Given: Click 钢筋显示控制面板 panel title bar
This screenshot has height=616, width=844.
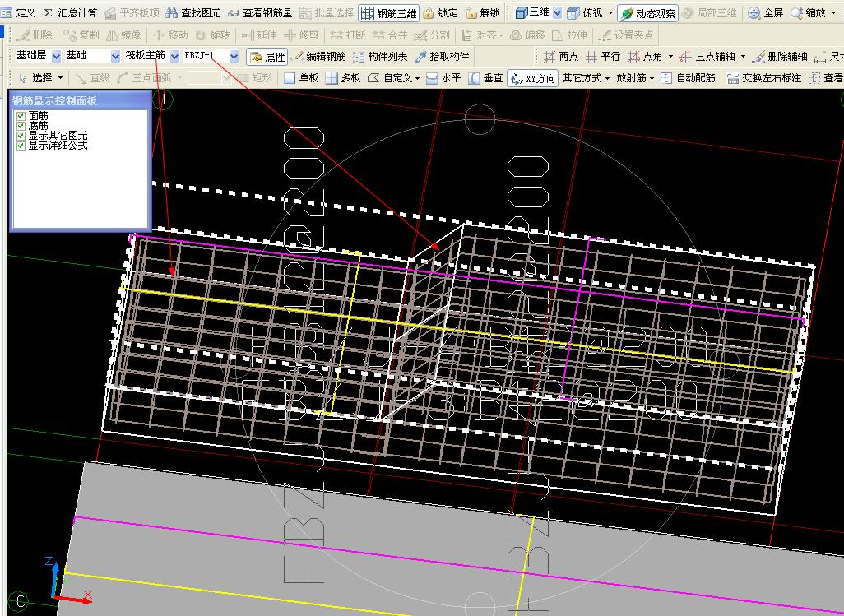Looking at the screenshot, I should [80, 100].
